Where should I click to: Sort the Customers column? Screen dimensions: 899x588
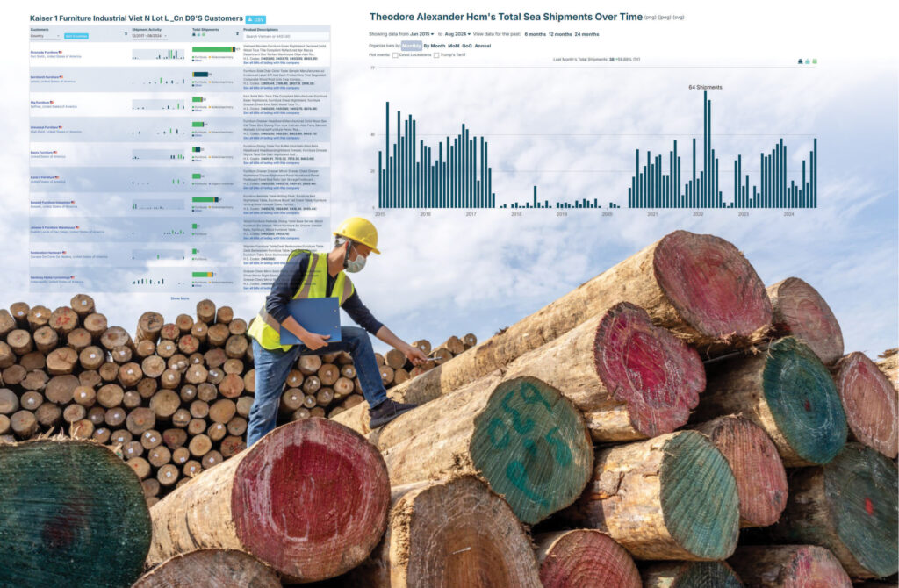126,34
